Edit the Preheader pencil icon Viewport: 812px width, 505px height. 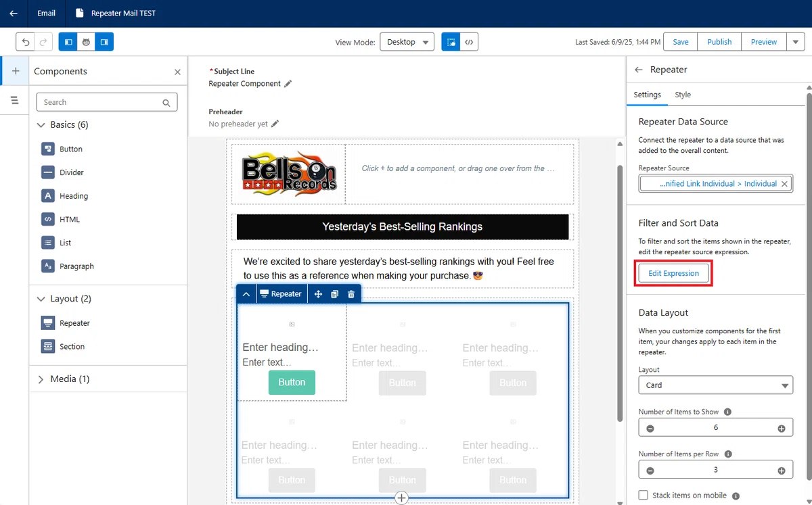click(x=275, y=124)
